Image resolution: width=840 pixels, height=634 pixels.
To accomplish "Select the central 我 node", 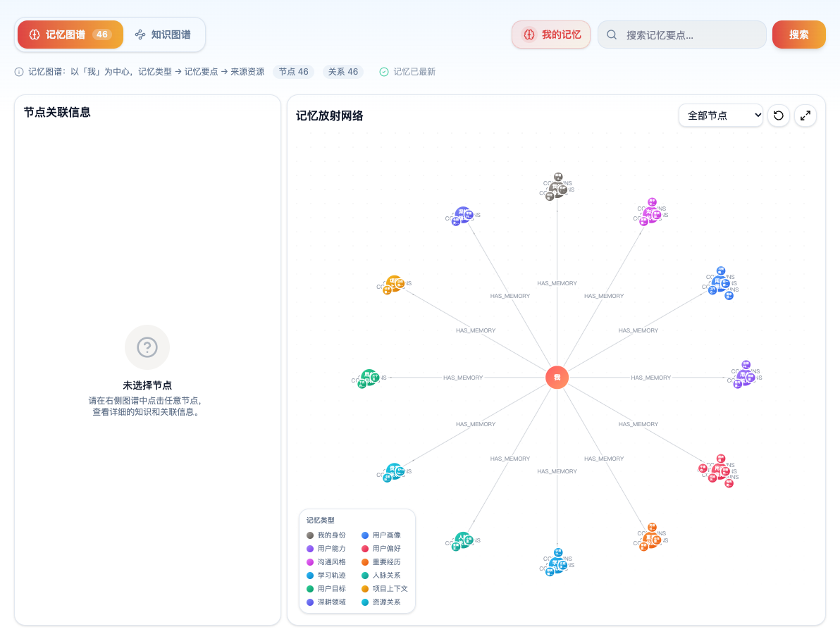I will tap(557, 378).
